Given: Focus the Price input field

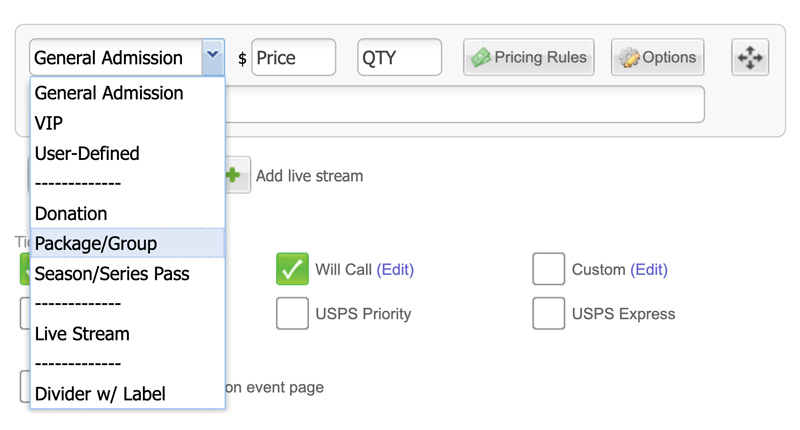Looking at the screenshot, I should tap(293, 57).
